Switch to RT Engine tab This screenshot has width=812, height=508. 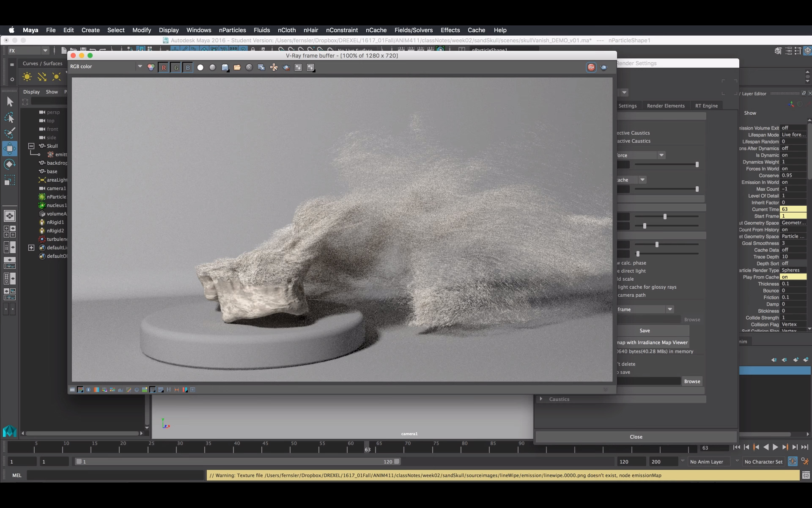[x=706, y=106]
